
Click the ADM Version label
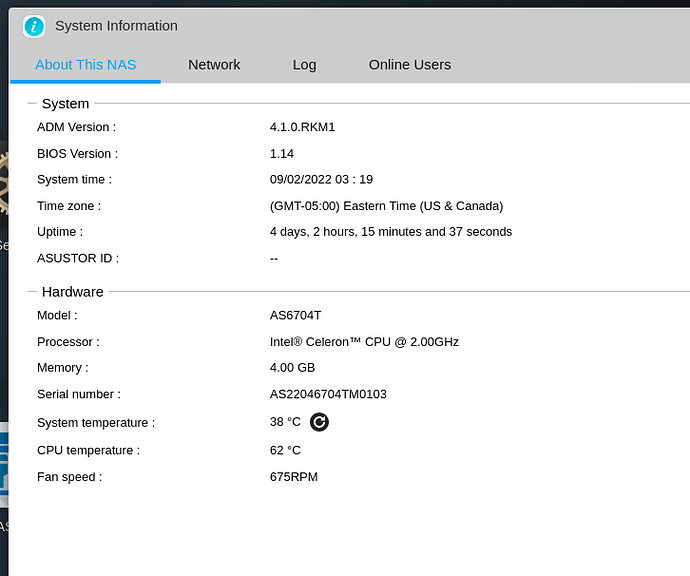77,127
